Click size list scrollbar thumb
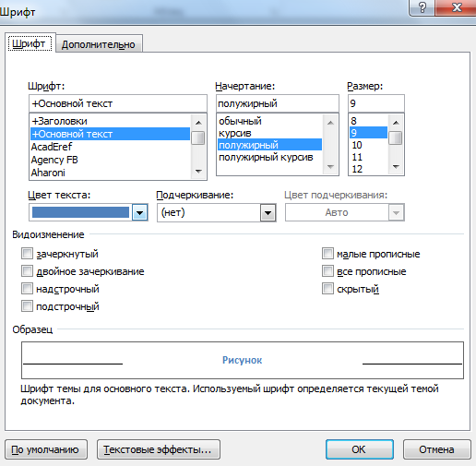476x466 pixels. [x=396, y=137]
